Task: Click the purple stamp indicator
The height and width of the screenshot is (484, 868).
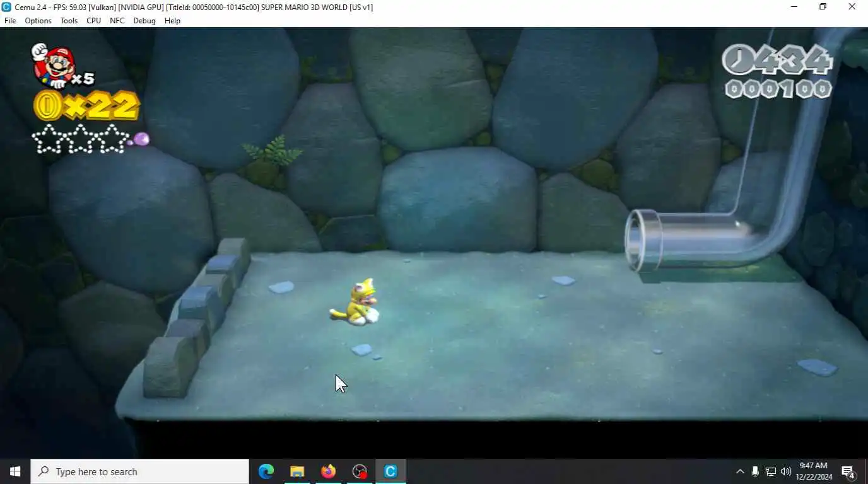Action: (x=141, y=139)
